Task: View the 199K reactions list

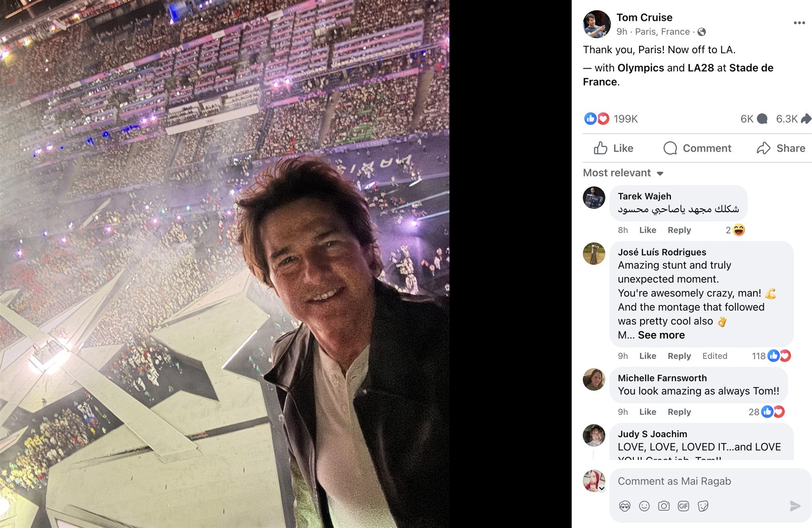Action: [625, 119]
